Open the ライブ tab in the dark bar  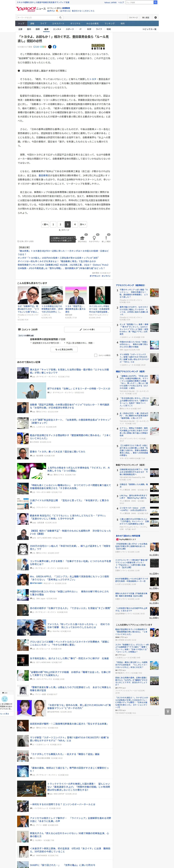(43, 24)
